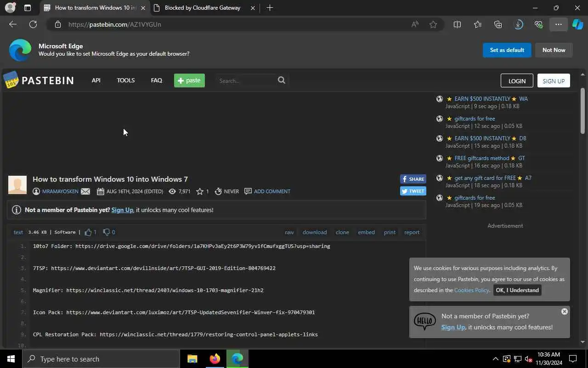Screen dimensions: 588x368
Task: Reload the Pastebin page
Action: pyautogui.click(x=33, y=24)
